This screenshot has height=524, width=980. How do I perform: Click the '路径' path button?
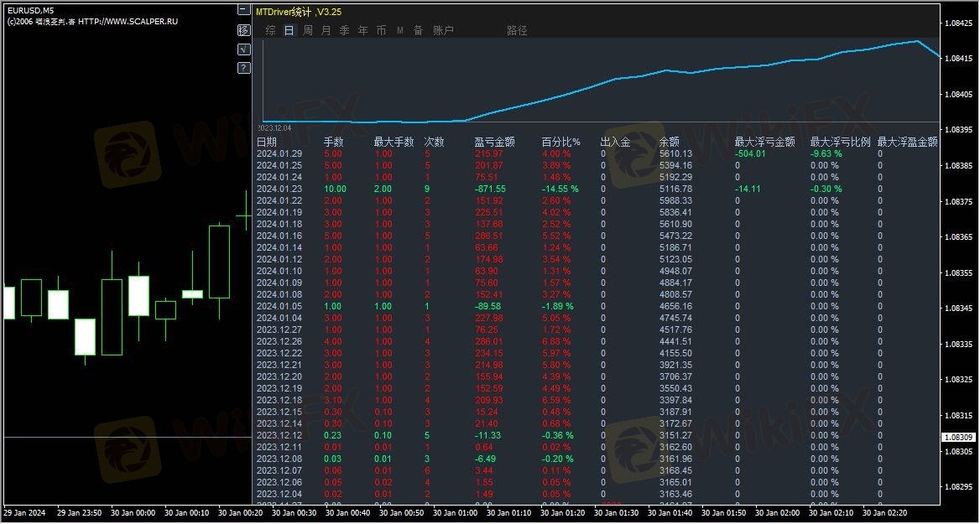[x=517, y=30]
